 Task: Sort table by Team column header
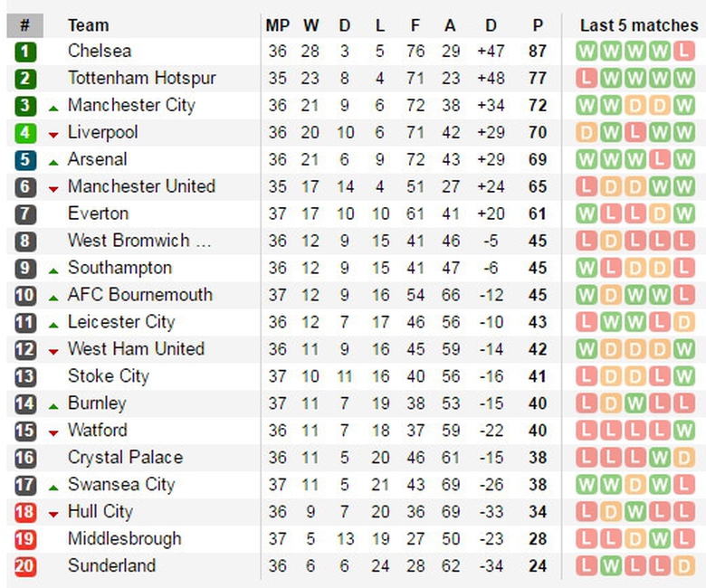point(88,25)
